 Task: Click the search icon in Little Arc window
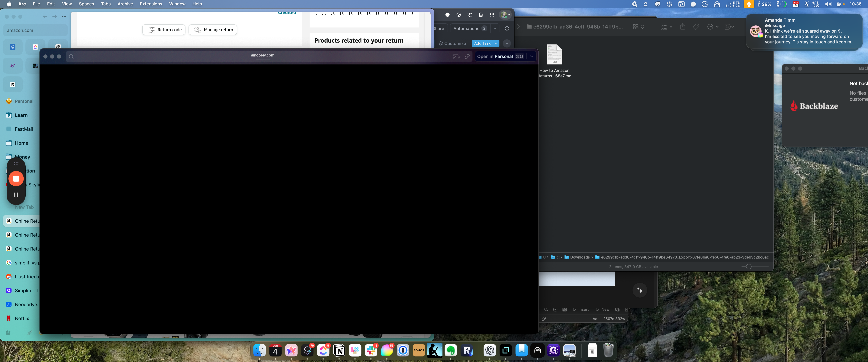point(71,57)
